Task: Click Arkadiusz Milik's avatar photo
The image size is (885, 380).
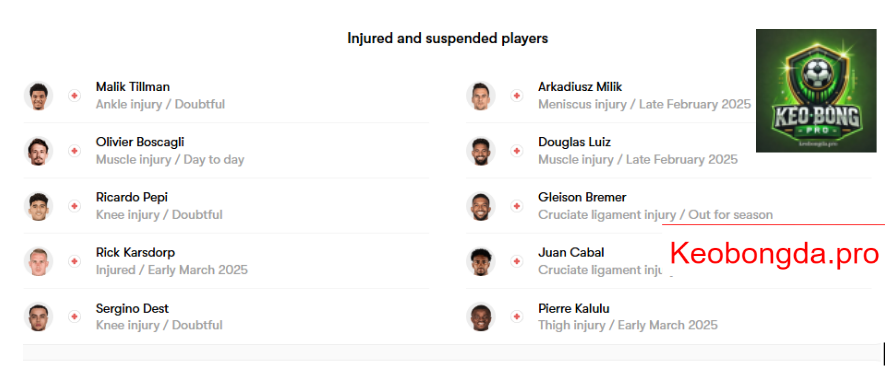Action: [x=481, y=96]
